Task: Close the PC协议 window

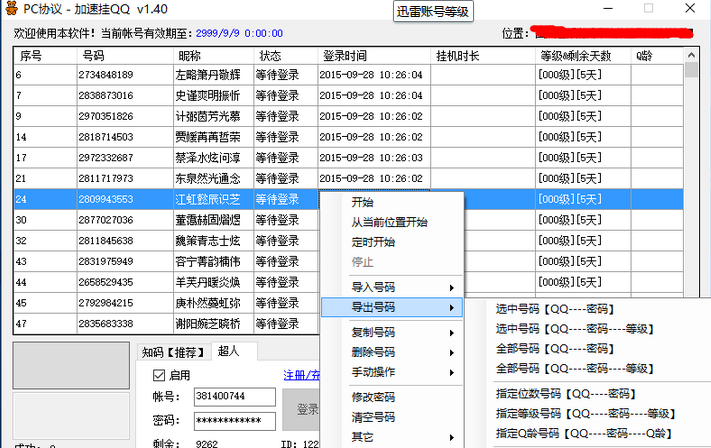Action: pos(690,8)
